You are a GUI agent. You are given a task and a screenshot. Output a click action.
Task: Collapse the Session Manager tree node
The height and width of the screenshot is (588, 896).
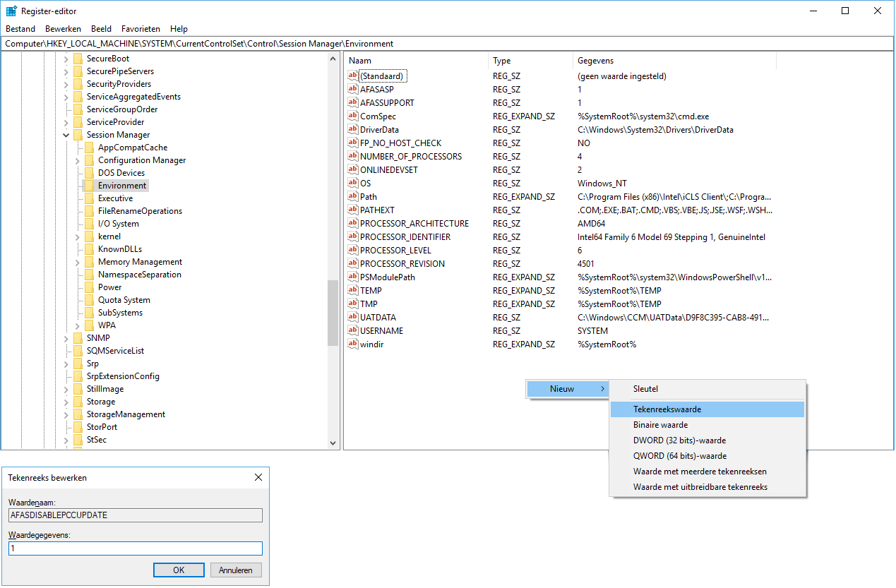(x=66, y=135)
